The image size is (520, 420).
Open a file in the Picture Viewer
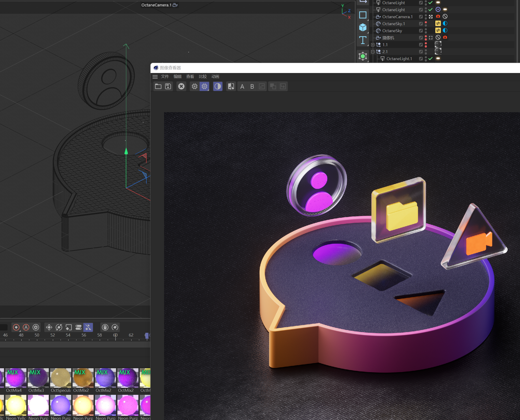click(x=158, y=86)
